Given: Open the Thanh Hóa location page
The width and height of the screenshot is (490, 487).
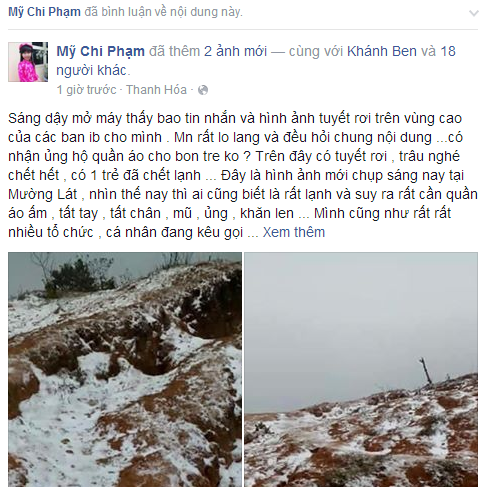Looking at the screenshot, I should (156, 90).
